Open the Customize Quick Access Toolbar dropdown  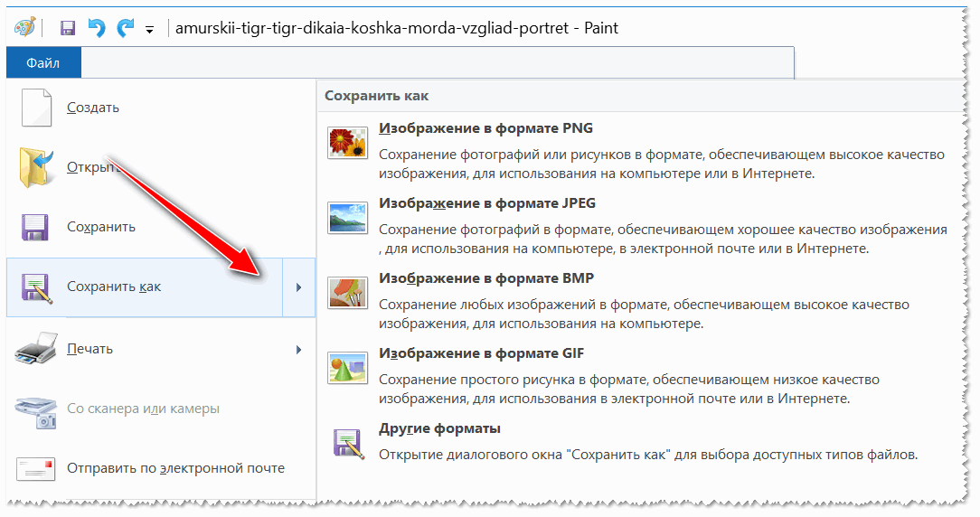pos(149,29)
